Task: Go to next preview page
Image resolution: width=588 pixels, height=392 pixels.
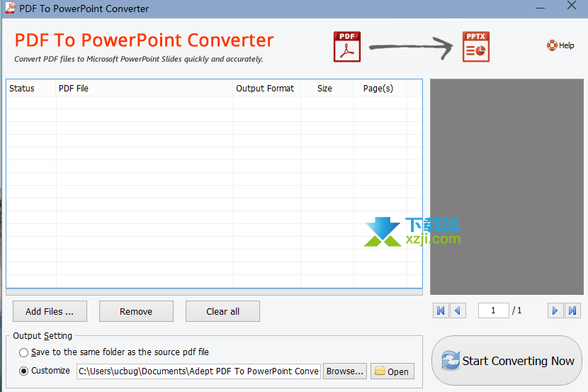Action: pyautogui.click(x=555, y=310)
